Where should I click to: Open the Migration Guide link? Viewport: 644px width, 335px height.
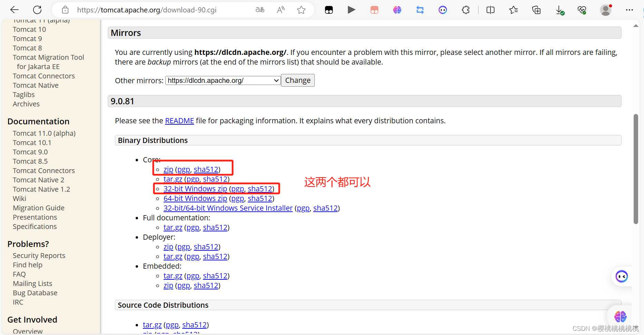pos(39,208)
